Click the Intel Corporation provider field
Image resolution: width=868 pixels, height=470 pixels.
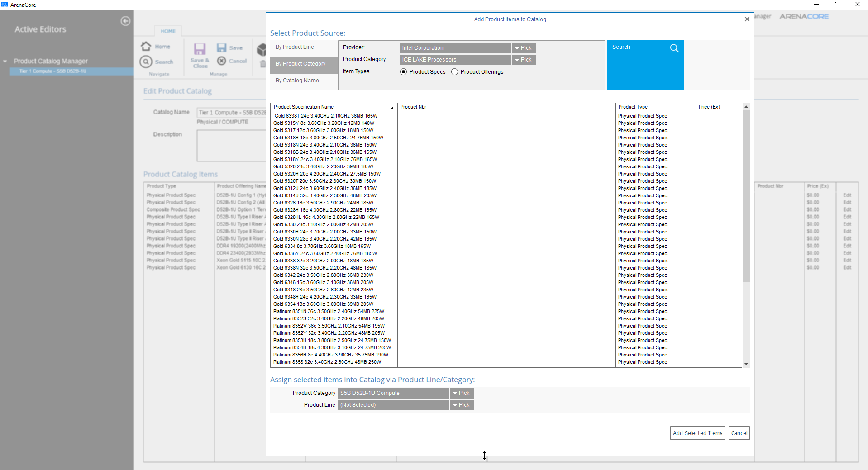(456, 48)
